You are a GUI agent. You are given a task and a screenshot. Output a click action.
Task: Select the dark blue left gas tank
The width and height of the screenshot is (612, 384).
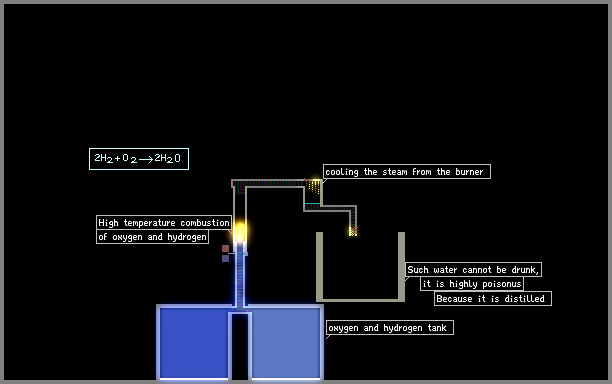[194, 343]
